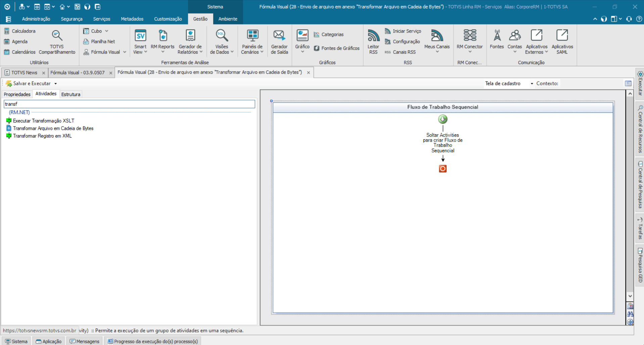Open chart Categorias
This screenshot has height=345, width=644.
pos(329,35)
